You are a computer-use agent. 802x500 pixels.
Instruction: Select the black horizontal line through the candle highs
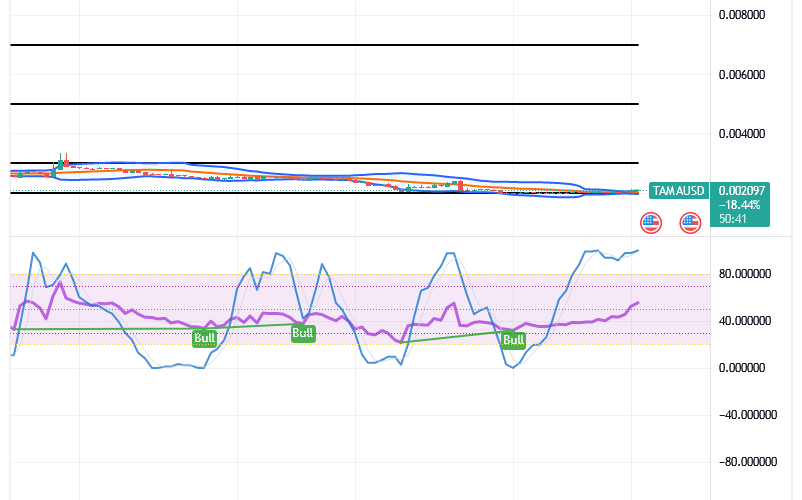(x=324, y=163)
